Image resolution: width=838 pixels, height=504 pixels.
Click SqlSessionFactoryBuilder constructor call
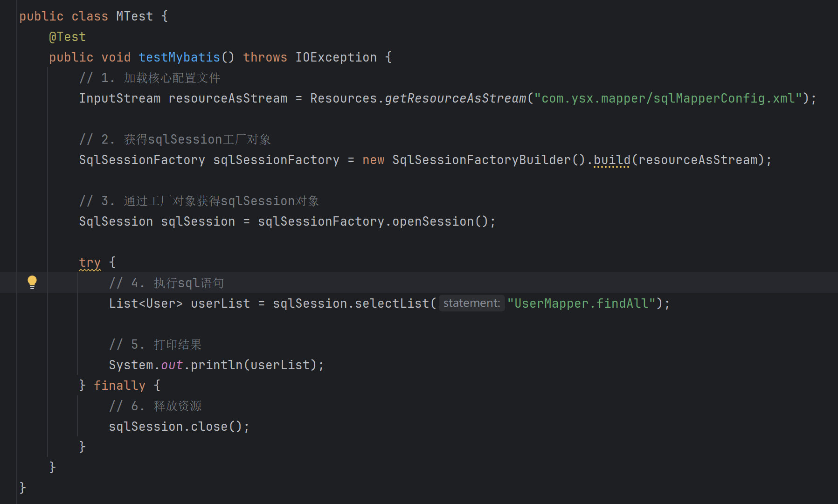click(x=489, y=160)
